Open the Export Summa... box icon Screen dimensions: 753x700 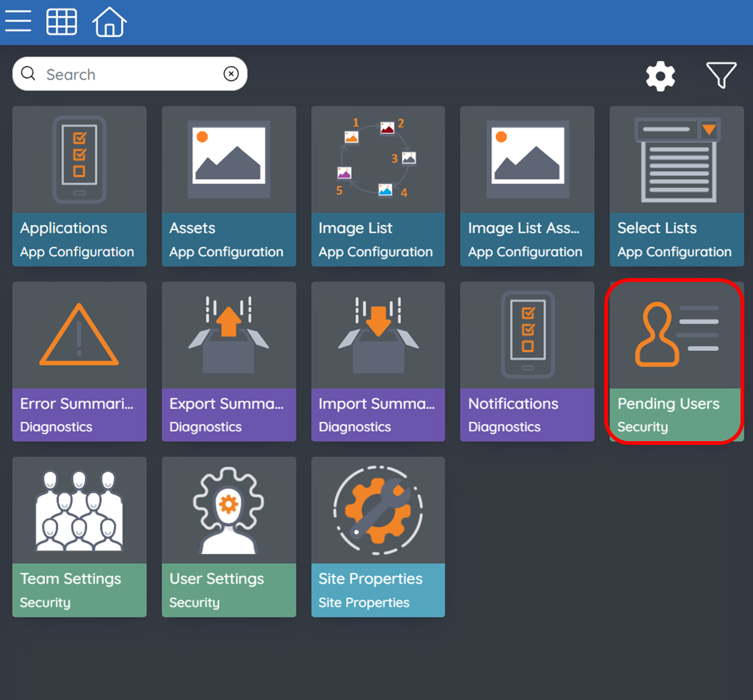pos(229,334)
